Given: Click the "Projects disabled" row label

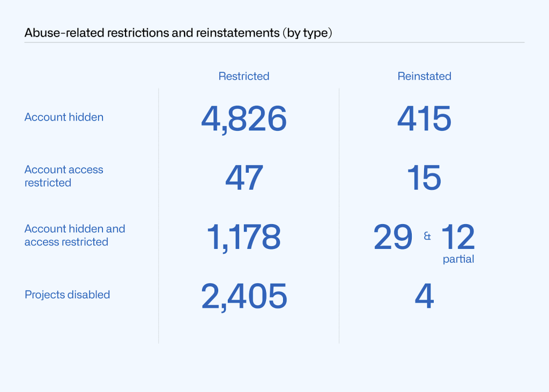Looking at the screenshot, I should (x=67, y=294).
